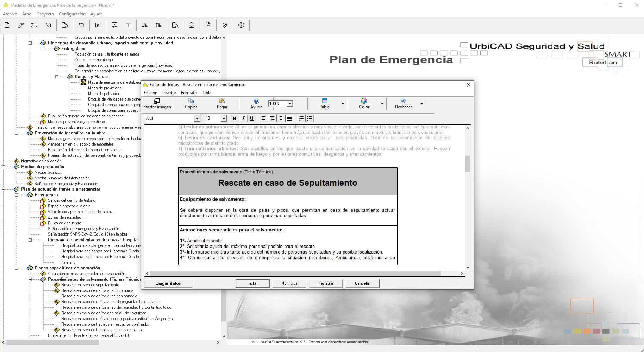Create a new document from main toolbar

click(x=7, y=25)
